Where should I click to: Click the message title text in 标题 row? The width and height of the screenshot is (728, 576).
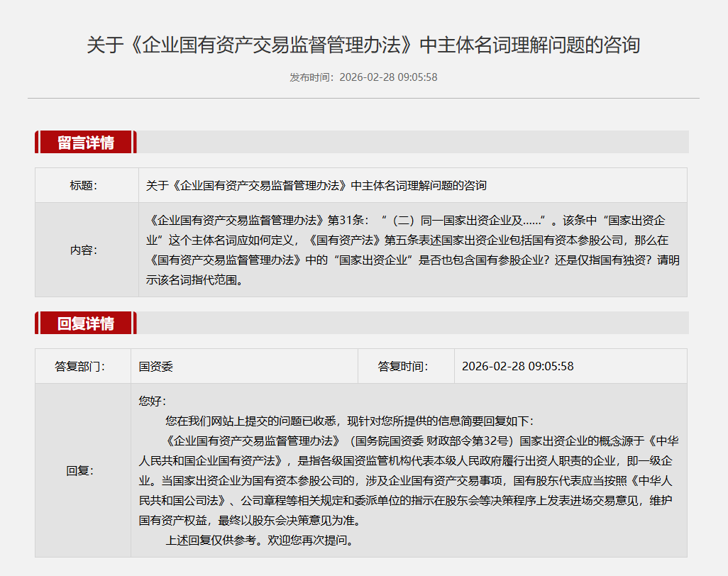[x=316, y=186]
